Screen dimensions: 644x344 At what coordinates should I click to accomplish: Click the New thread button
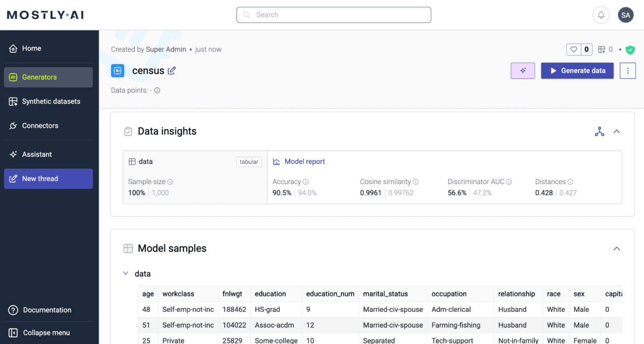[x=48, y=179]
